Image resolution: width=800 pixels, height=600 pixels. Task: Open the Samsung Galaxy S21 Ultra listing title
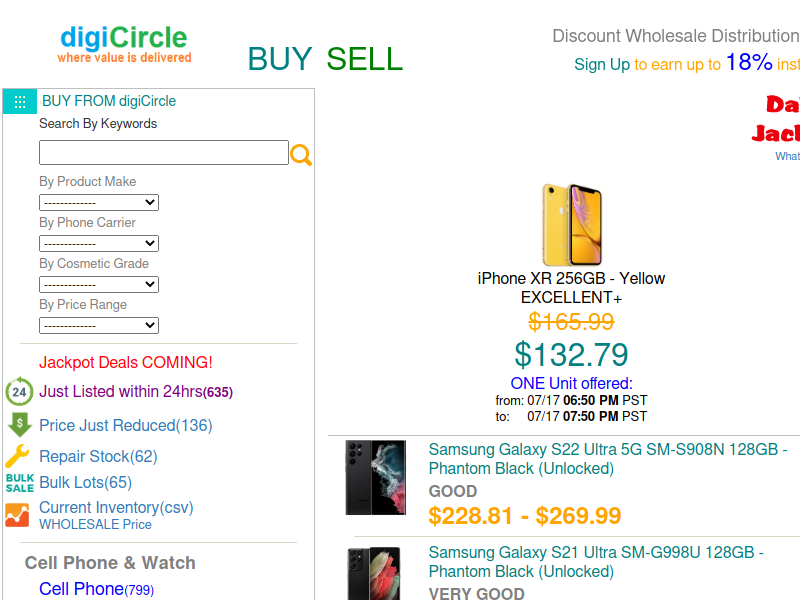click(596, 562)
